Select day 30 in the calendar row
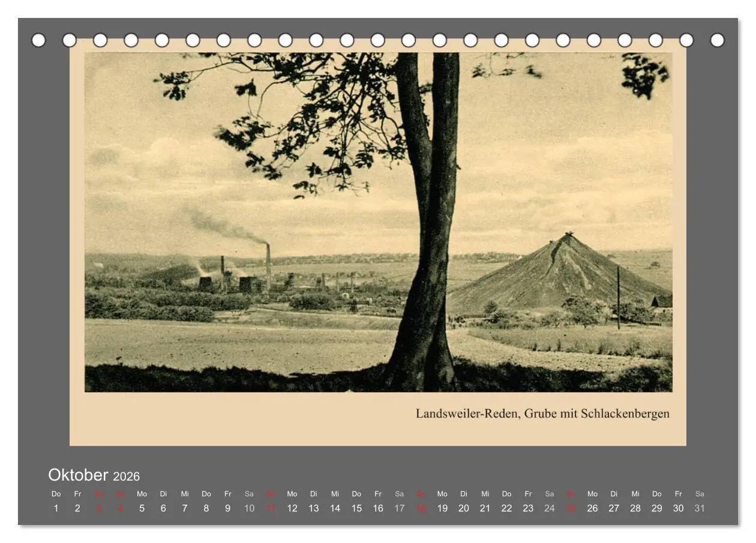Viewport: 756px width, 543px height. [x=679, y=508]
